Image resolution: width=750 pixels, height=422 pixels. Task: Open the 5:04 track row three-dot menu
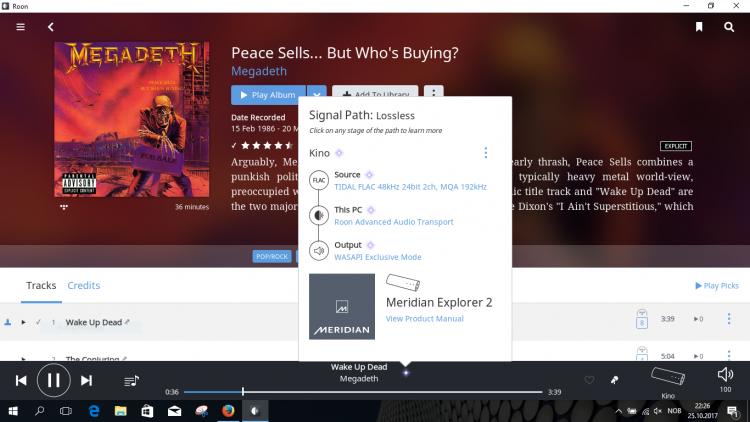[x=729, y=355]
